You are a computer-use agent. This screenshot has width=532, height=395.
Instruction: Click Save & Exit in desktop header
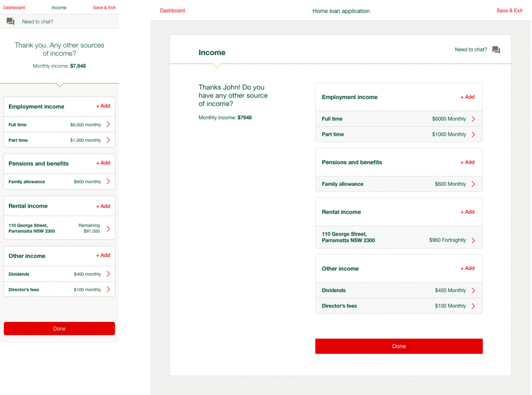point(509,10)
